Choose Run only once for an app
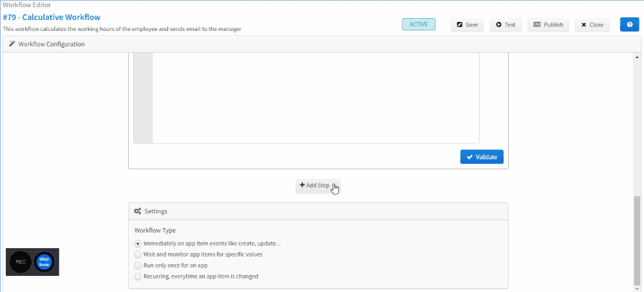The width and height of the screenshot is (644, 292). pos(138,266)
